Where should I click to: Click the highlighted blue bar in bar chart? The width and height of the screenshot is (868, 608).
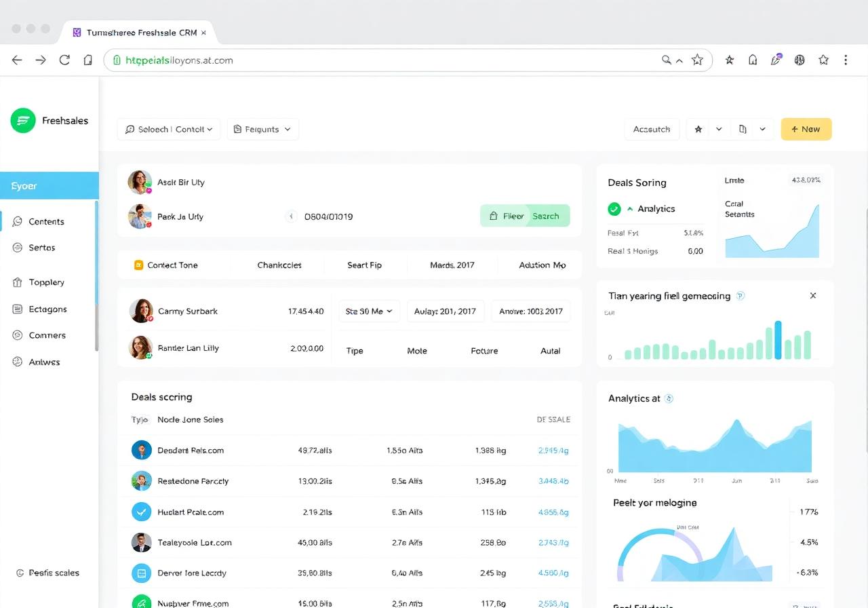click(778, 340)
